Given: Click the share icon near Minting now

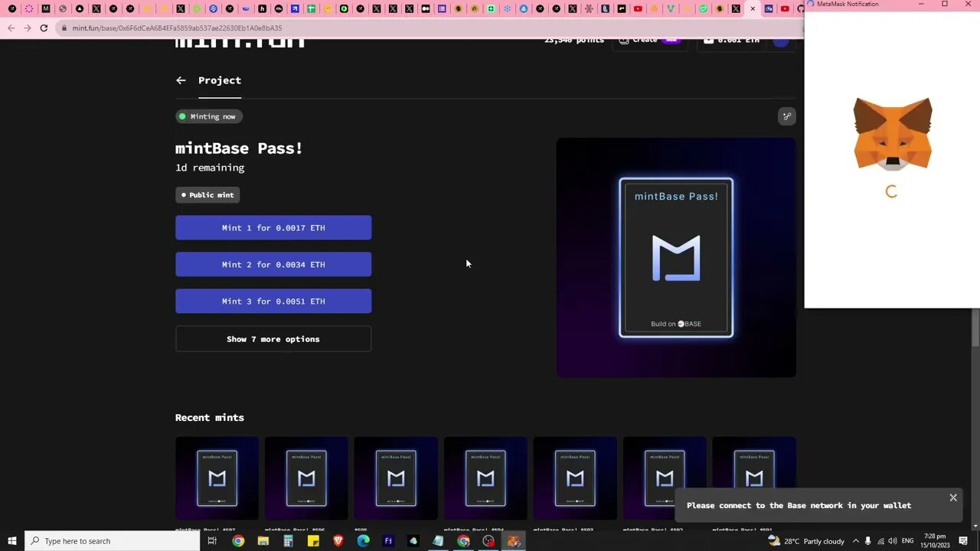Looking at the screenshot, I should point(787,116).
